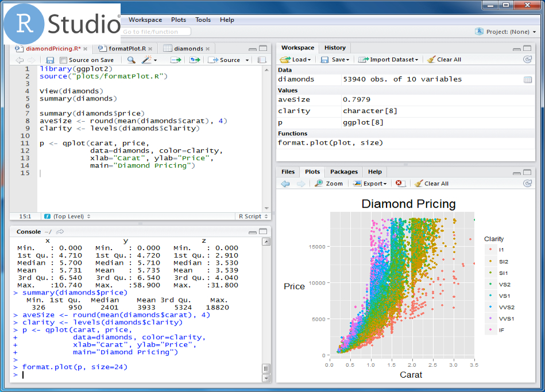Click the find/replace magnifier icon
The height and width of the screenshot is (392, 545).
pos(132,60)
